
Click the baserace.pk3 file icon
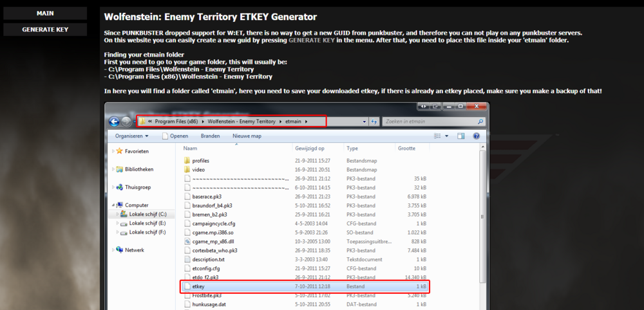click(x=187, y=196)
